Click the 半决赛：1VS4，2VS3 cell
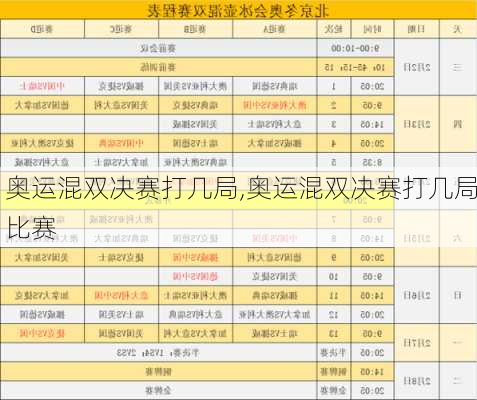The image size is (477, 400). [x=158, y=352]
